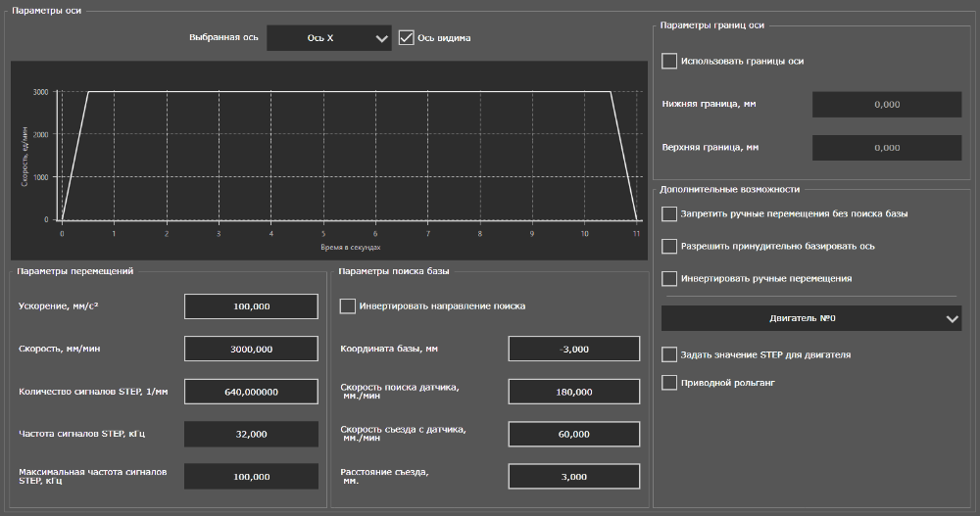Check 'Разрешить принудительно базировать ось'
This screenshot has width=980, height=516.
(668, 246)
